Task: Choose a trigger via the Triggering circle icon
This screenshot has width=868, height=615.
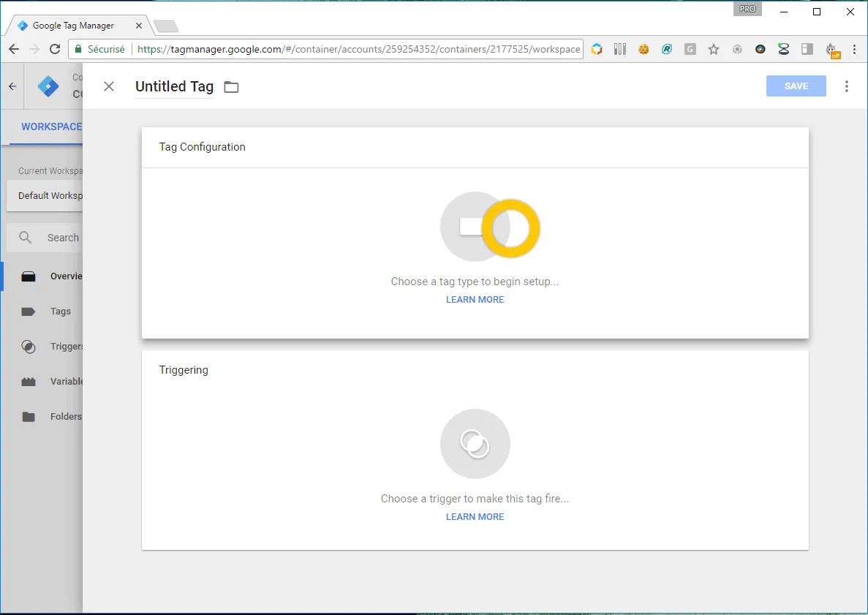Action: click(475, 444)
